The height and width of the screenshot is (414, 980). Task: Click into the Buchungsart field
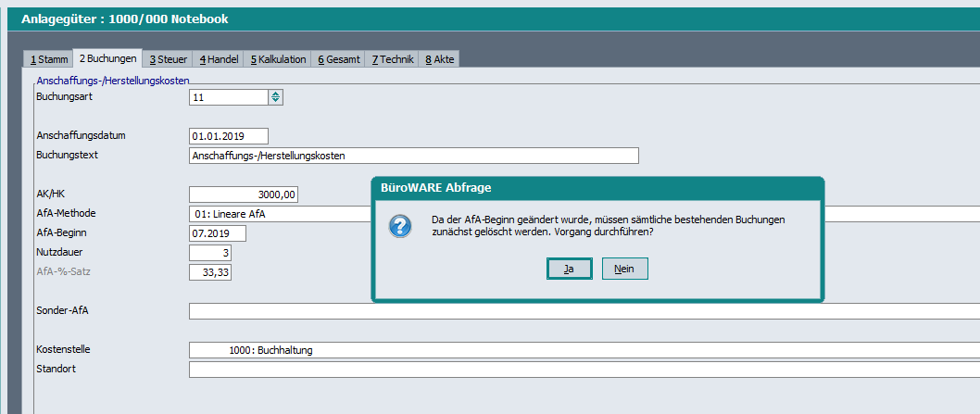point(228,97)
